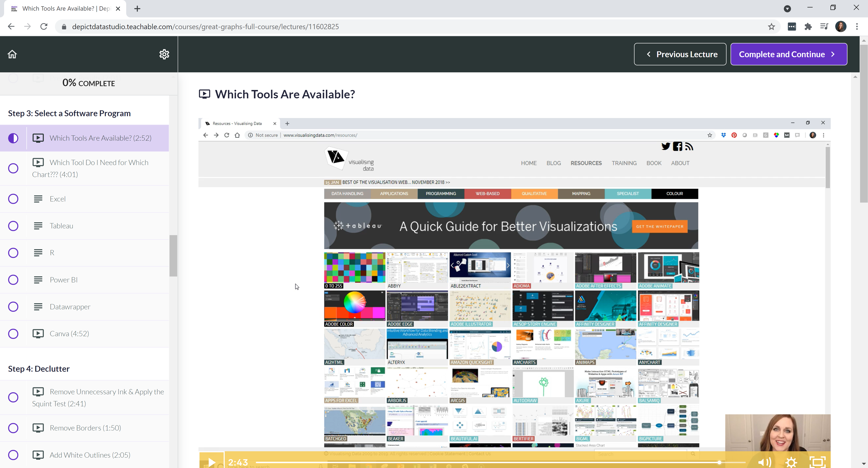Open Remove Unnecessary Ink lecture
This screenshot has width=868, height=468.
point(98,398)
